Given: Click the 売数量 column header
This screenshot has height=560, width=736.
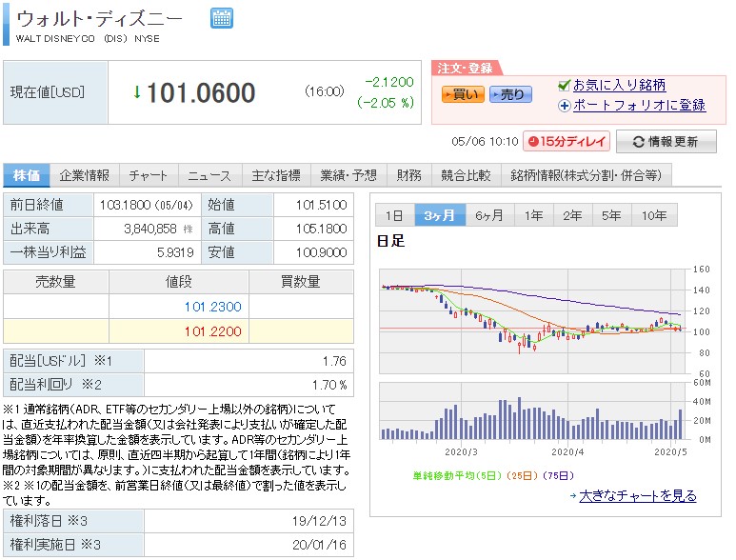Looking at the screenshot, I should pos(56,282).
